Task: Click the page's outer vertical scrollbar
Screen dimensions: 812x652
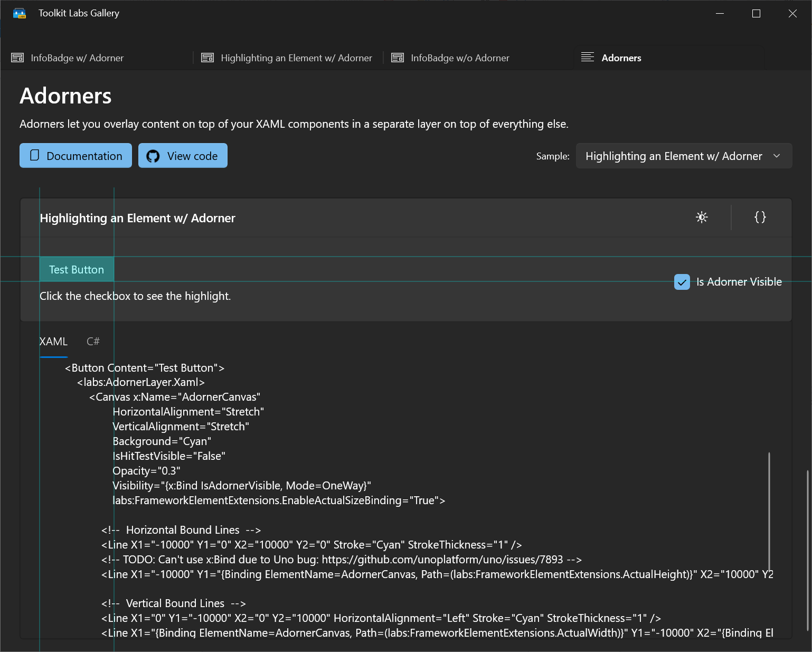Action: 808,550
